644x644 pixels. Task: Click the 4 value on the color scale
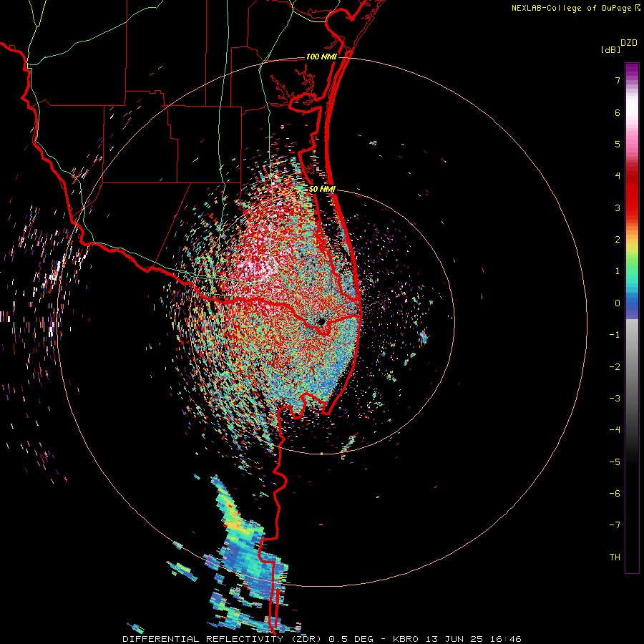(x=618, y=176)
